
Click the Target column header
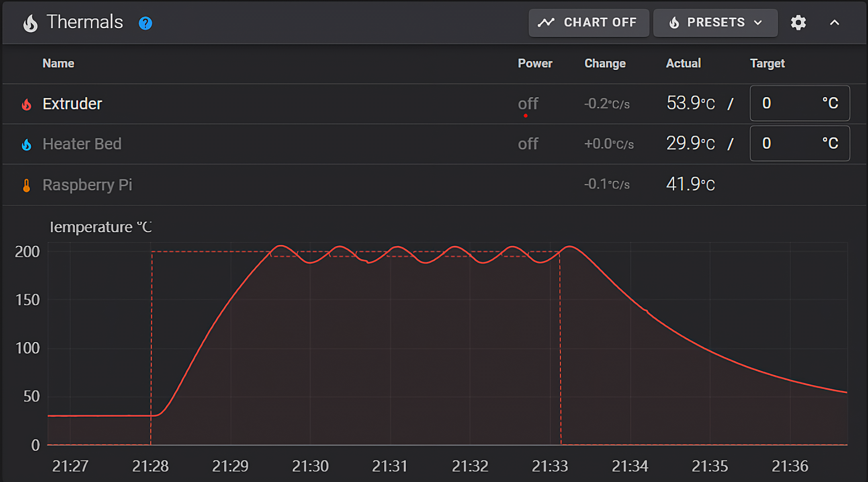click(x=767, y=63)
